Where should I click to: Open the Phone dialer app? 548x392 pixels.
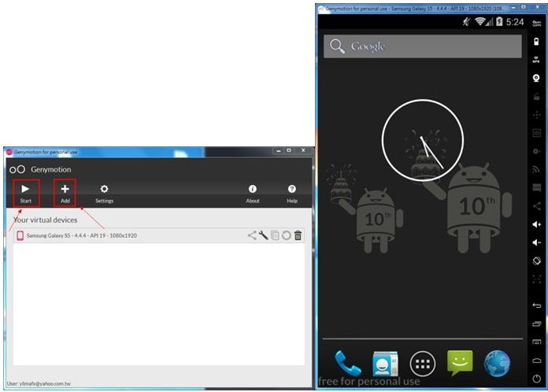tap(348, 364)
